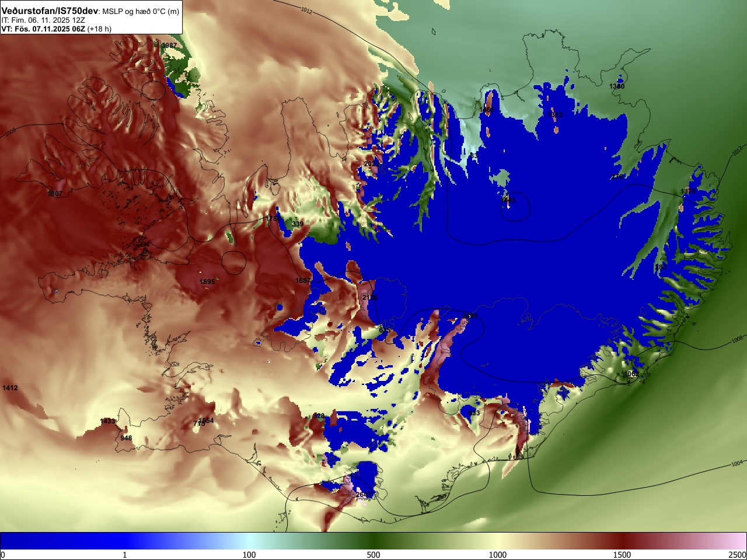Screen dimensions: 747x560
Task: Click the '(+18 h)' forecast offset text
Action: 99,29
